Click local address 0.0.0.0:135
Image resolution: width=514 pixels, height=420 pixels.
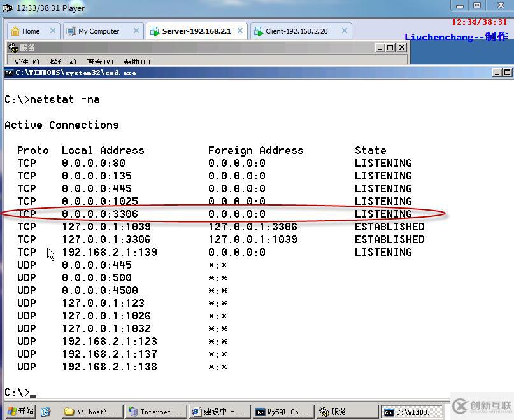(x=97, y=176)
